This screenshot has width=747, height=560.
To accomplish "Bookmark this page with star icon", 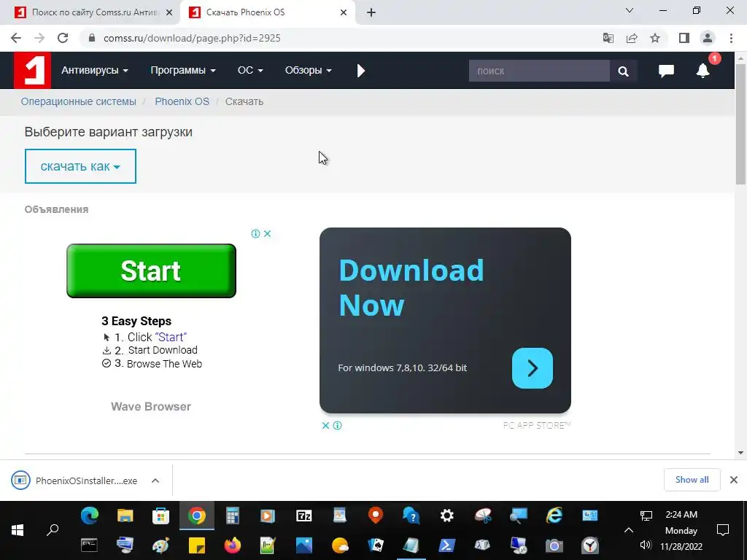I will pyautogui.click(x=655, y=38).
